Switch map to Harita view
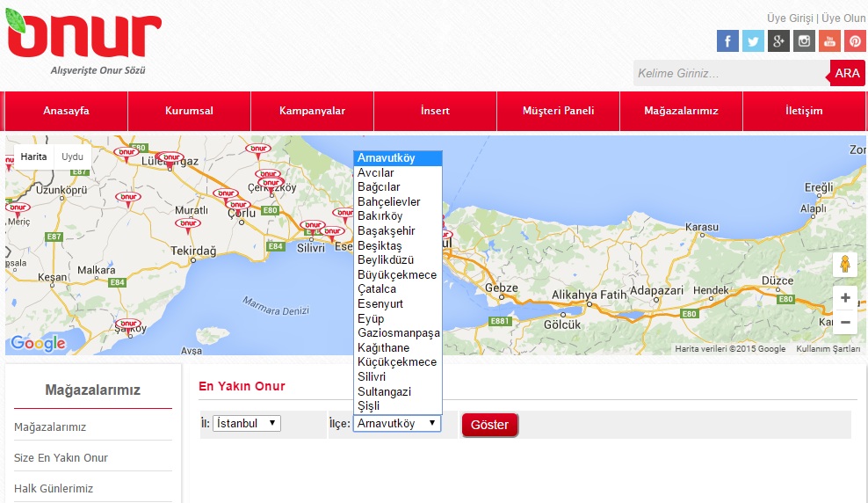The width and height of the screenshot is (868, 503). pyautogui.click(x=33, y=157)
